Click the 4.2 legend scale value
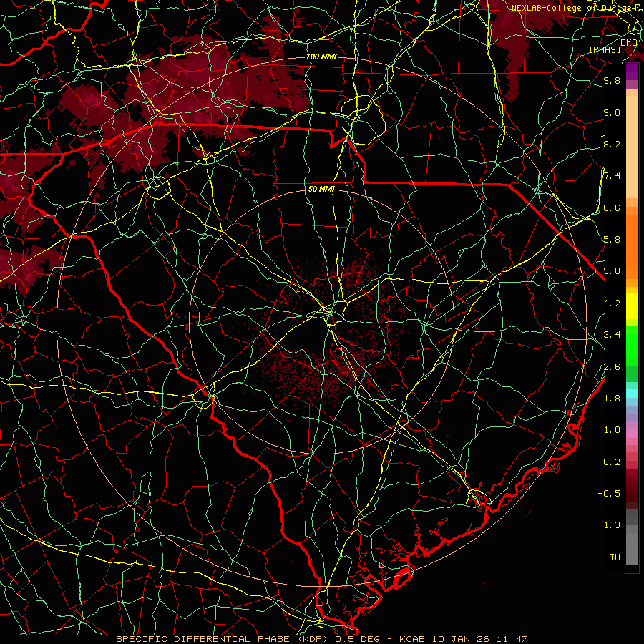The width and height of the screenshot is (644, 644). tap(612, 303)
